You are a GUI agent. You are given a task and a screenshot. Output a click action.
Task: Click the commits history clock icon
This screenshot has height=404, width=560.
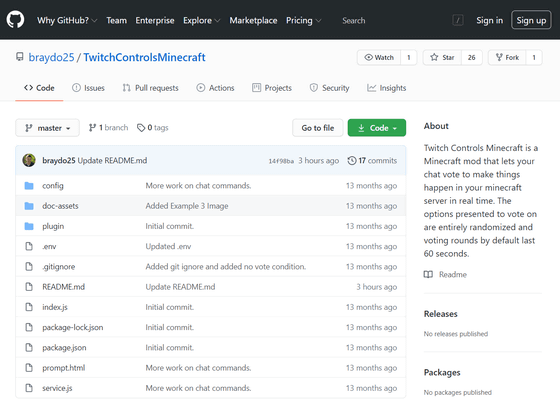pyautogui.click(x=352, y=161)
